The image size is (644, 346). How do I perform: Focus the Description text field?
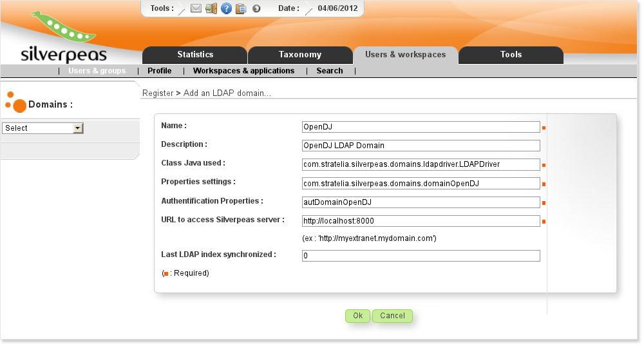tap(421, 146)
